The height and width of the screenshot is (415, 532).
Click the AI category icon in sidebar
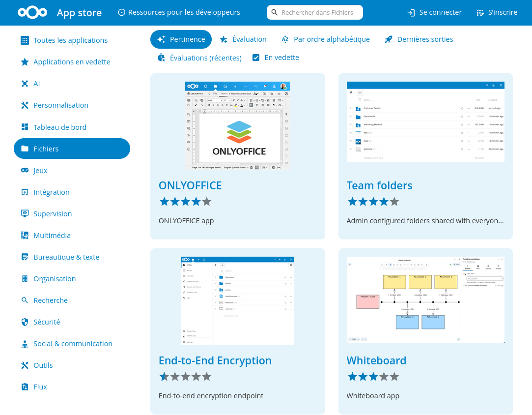[x=25, y=84]
